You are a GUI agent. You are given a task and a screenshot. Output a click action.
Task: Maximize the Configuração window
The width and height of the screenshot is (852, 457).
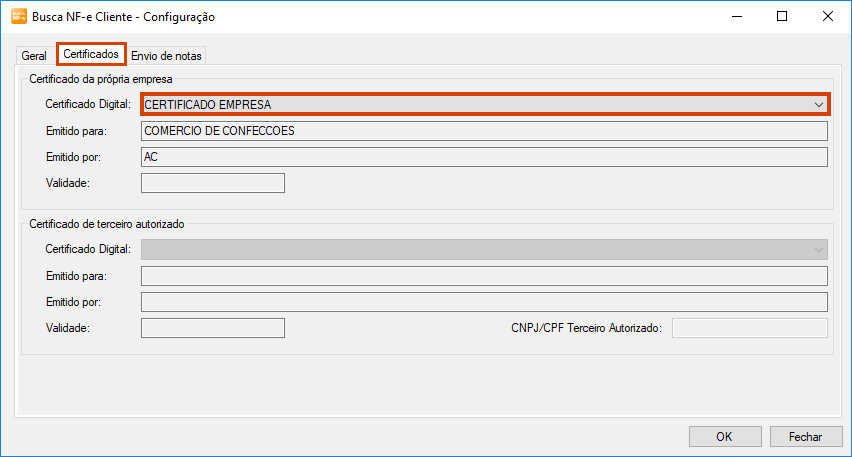coord(782,17)
